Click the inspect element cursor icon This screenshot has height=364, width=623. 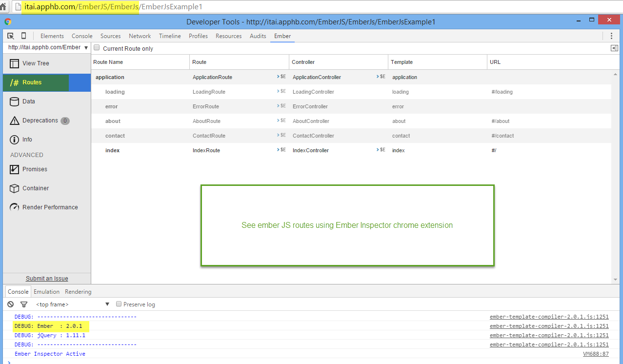pyautogui.click(x=11, y=36)
